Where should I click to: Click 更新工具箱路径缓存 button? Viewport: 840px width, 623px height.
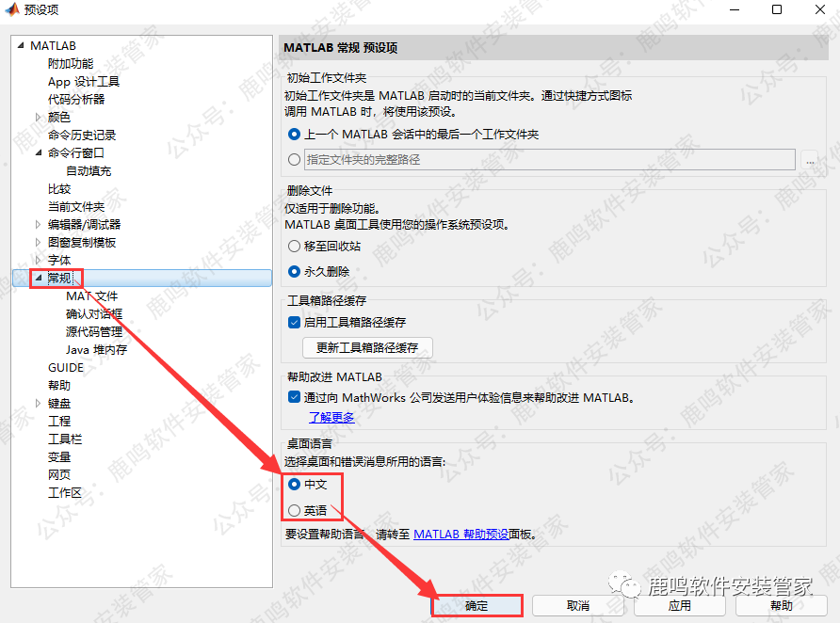367,348
